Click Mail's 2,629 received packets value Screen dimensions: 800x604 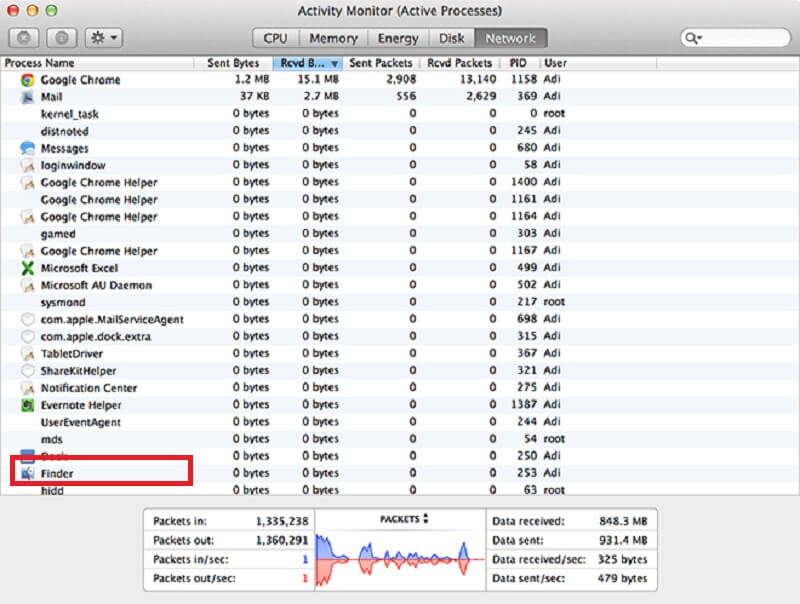click(481, 96)
